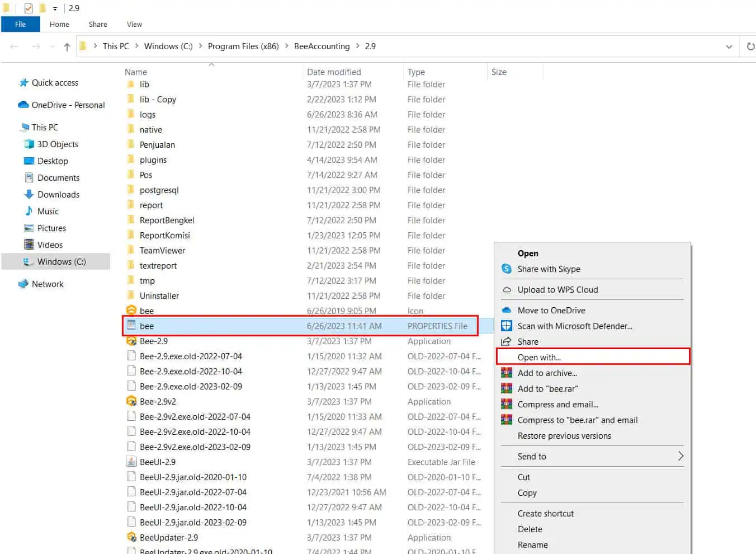Click the WinRAR icon beside Add to archive
Viewport: 756px width, 554px height.
pyautogui.click(x=507, y=373)
